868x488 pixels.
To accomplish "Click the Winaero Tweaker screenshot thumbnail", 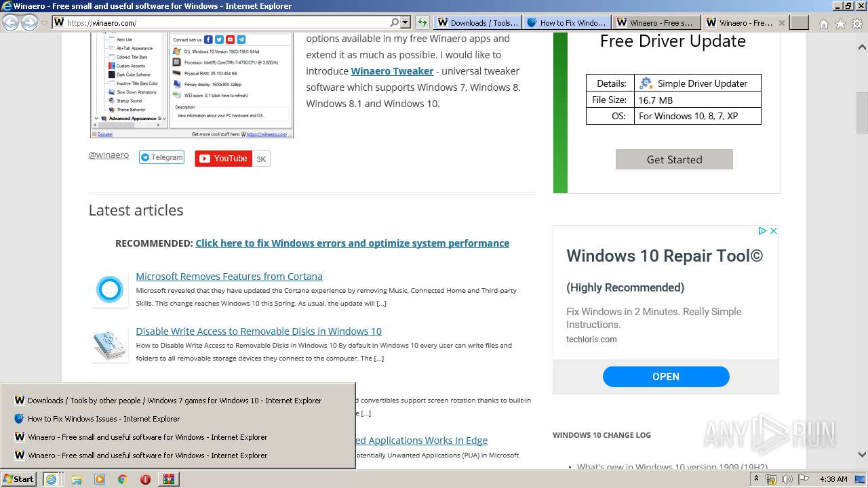I will (x=192, y=84).
